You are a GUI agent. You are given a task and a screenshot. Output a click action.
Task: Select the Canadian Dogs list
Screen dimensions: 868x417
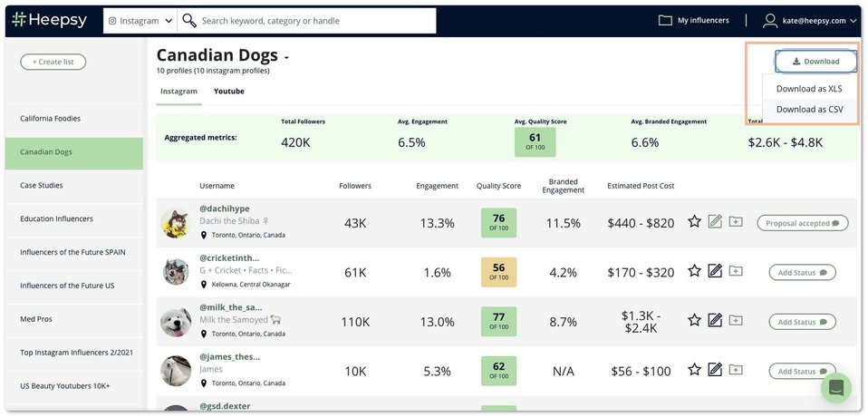pos(73,152)
